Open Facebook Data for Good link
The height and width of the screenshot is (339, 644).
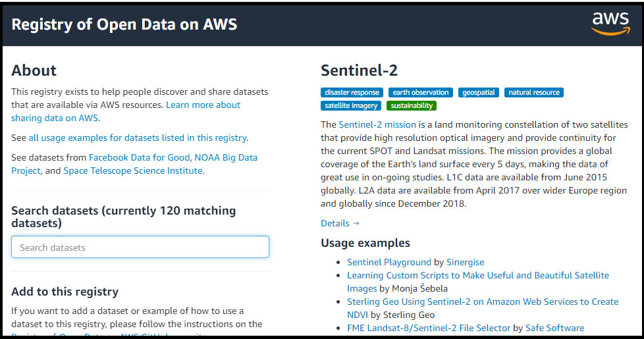point(139,157)
